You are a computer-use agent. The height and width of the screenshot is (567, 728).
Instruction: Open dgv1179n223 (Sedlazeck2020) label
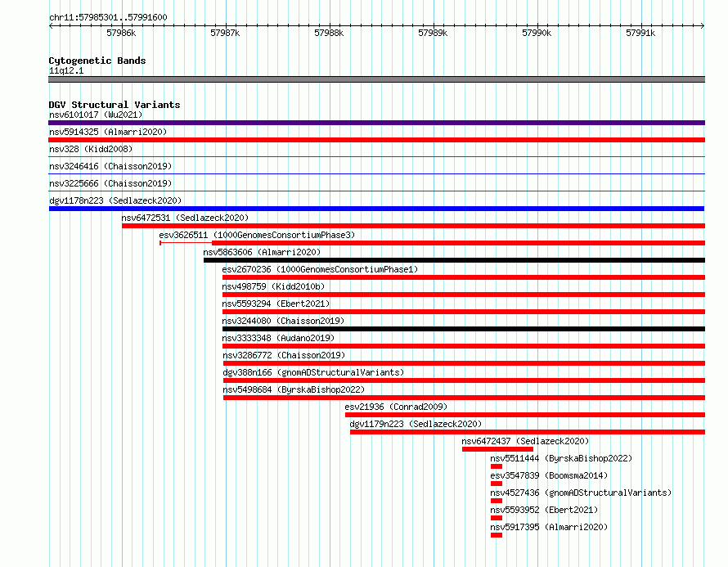416,424
